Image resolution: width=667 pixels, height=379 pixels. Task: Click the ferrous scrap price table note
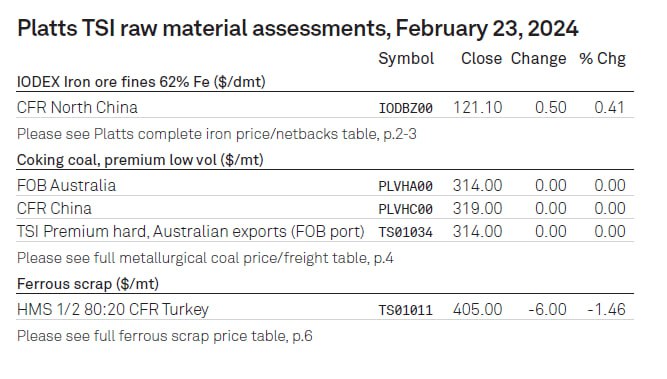165,336
